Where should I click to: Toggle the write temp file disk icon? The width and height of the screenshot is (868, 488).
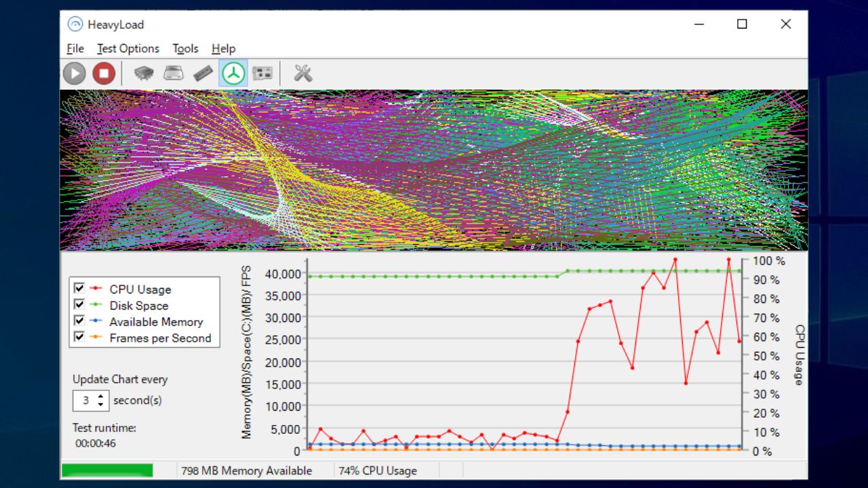pyautogui.click(x=174, y=73)
